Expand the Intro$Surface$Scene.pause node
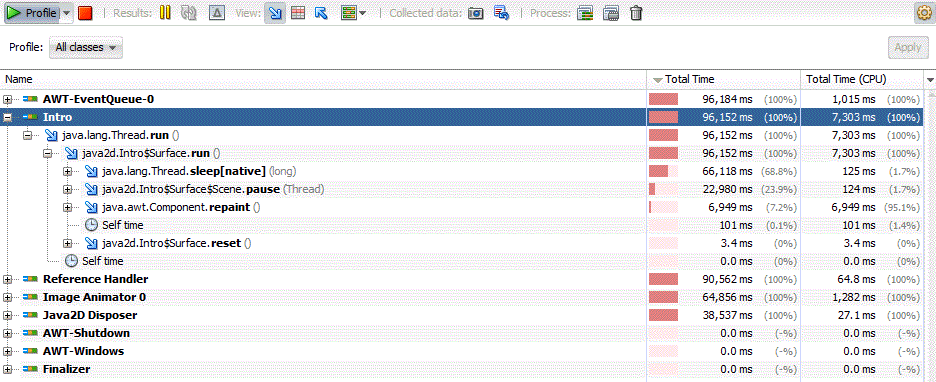Screen dimensions: 936x382 point(67,190)
